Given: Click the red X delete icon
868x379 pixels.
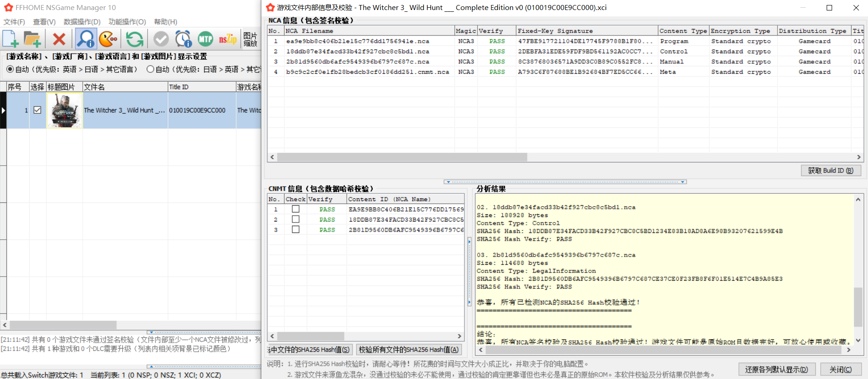Looking at the screenshot, I should tap(59, 39).
